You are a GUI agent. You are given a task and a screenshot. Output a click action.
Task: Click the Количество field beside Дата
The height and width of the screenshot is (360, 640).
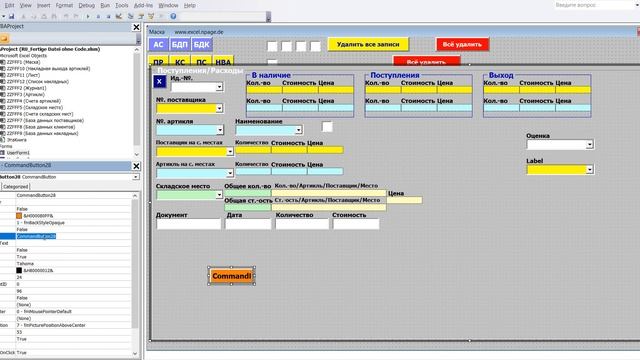point(302,224)
